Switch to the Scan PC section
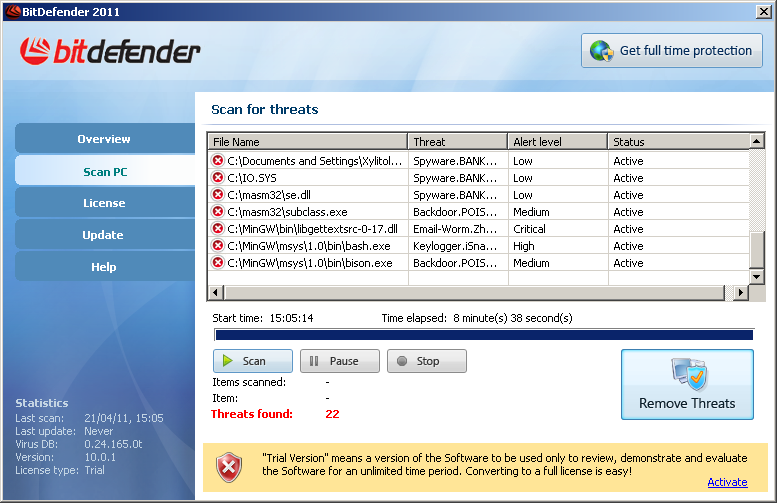Screen dimensions: 777x503 [105, 171]
